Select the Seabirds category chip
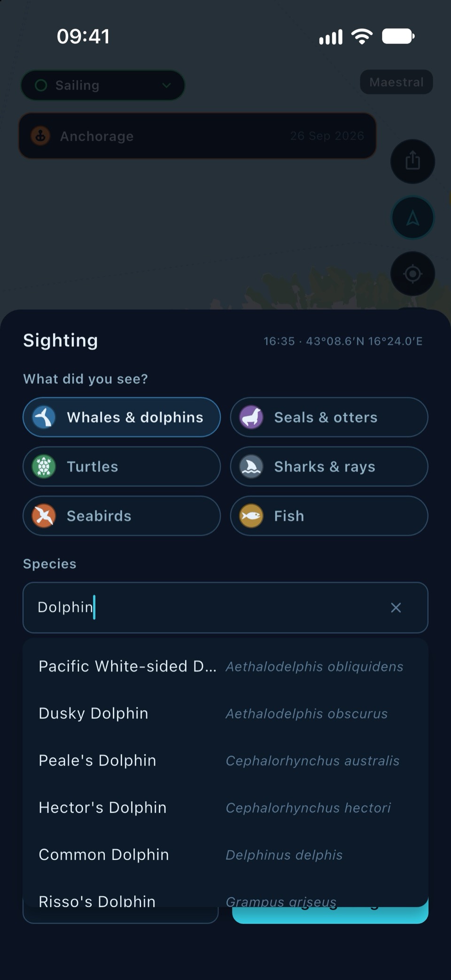 tap(122, 516)
